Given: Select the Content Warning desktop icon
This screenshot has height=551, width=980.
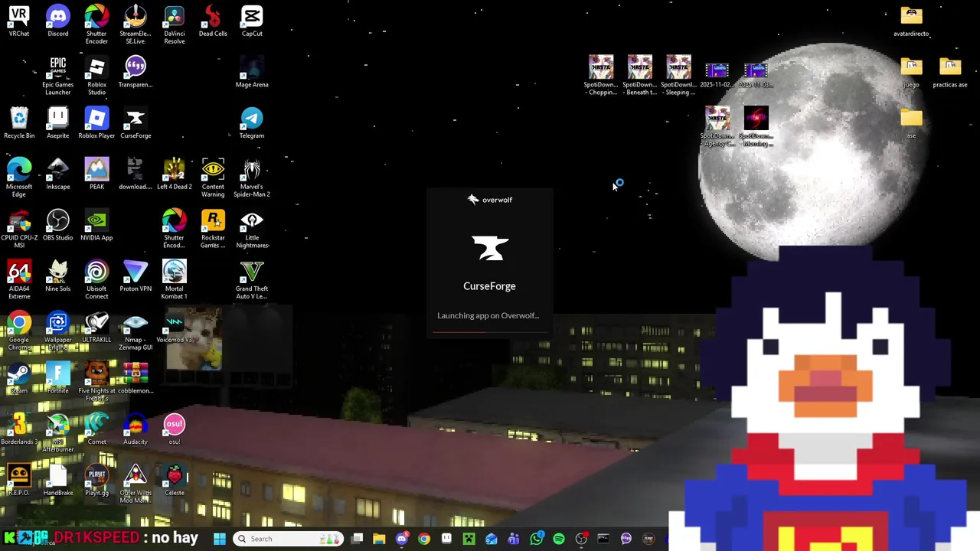Looking at the screenshot, I should (213, 178).
